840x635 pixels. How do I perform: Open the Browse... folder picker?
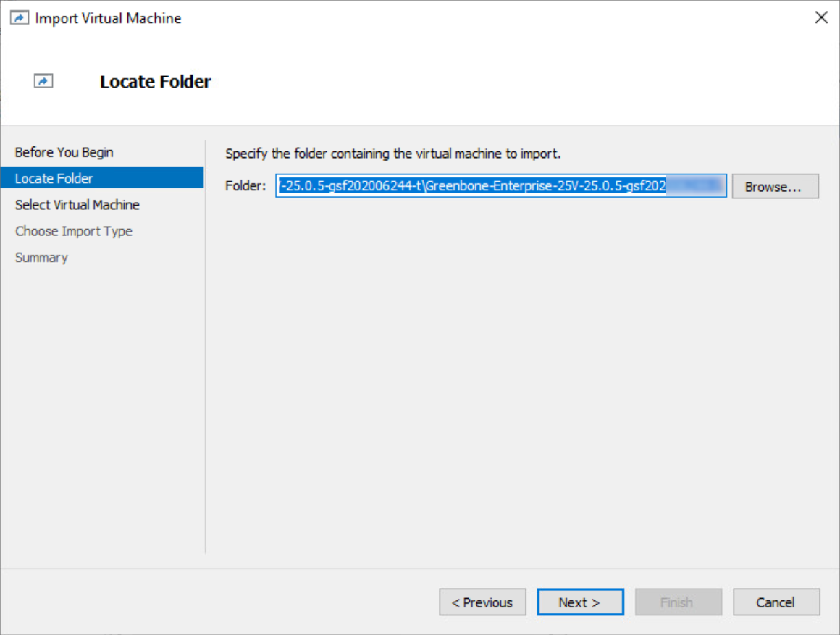775,187
